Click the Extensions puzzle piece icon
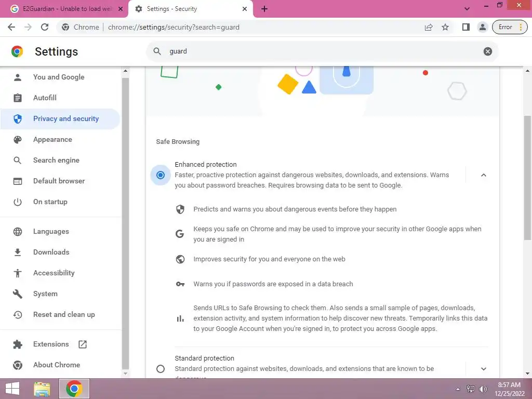This screenshot has height=399, width=532. coord(17,344)
